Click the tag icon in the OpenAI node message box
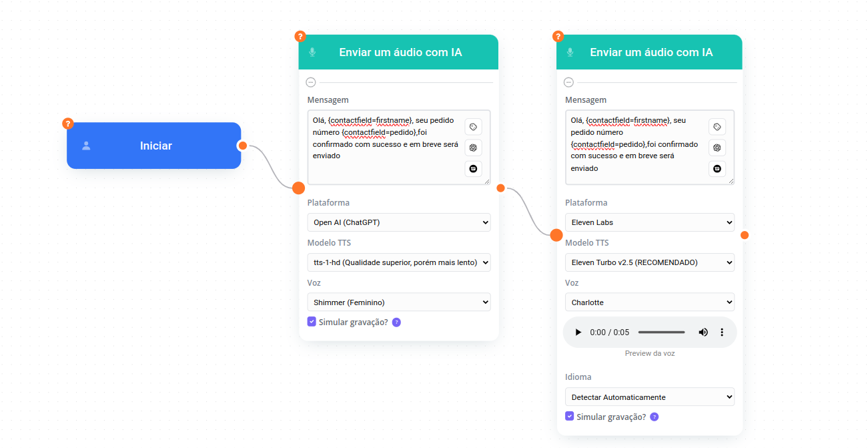The width and height of the screenshot is (868, 448). click(473, 127)
